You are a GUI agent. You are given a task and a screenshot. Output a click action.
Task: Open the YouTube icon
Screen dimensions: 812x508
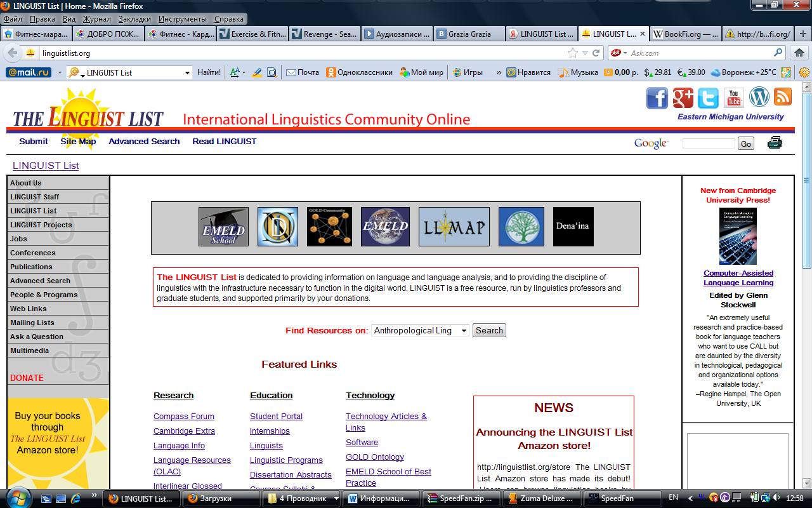(734, 98)
